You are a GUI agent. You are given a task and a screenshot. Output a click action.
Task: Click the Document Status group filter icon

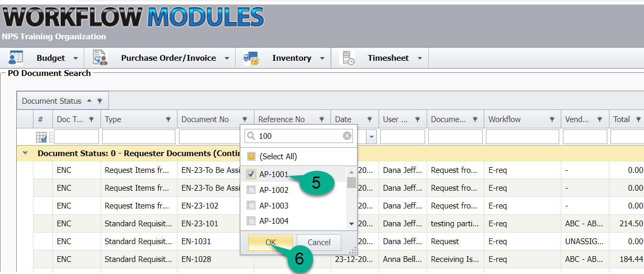point(99,101)
